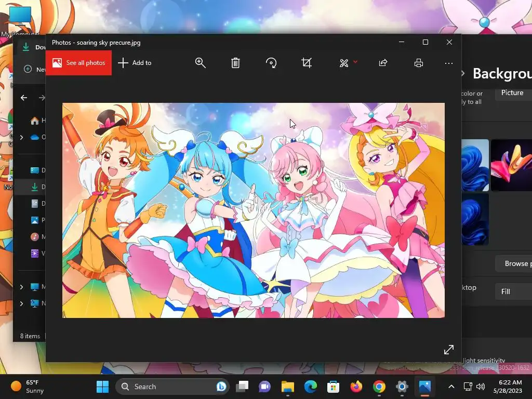532x399 pixels.
Task: Select Downloads green arrow in sidebar
Action: click(x=35, y=187)
